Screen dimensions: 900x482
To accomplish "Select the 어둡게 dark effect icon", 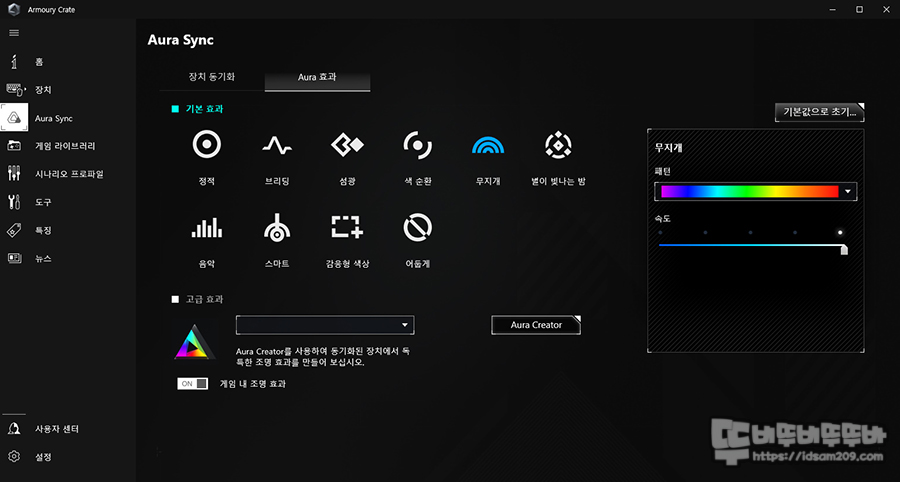I will [x=417, y=228].
